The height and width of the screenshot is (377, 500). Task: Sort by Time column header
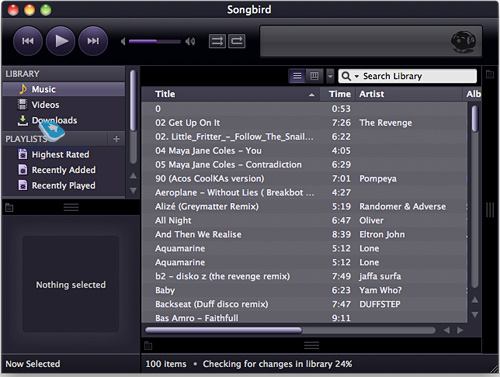[x=338, y=94]
